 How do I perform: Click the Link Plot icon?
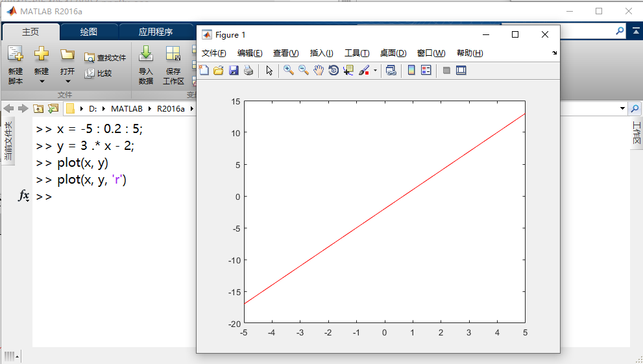click(391, 71)
